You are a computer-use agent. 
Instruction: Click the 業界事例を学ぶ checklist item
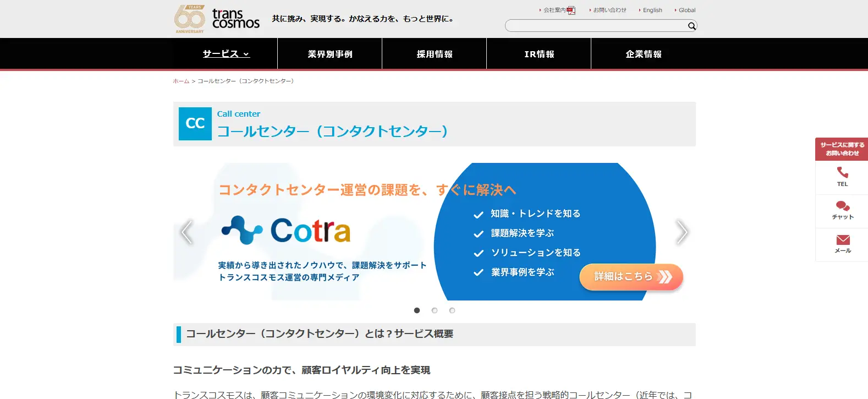522,272
